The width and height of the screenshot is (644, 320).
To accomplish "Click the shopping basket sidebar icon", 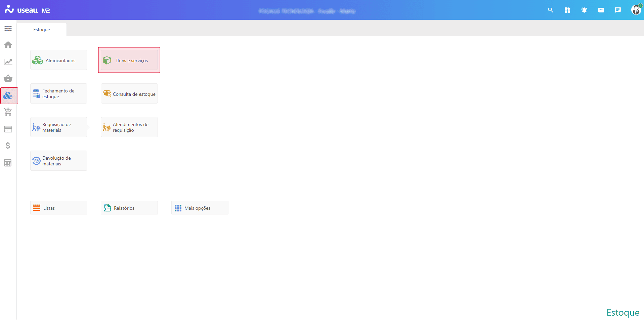I will [8, 79].
